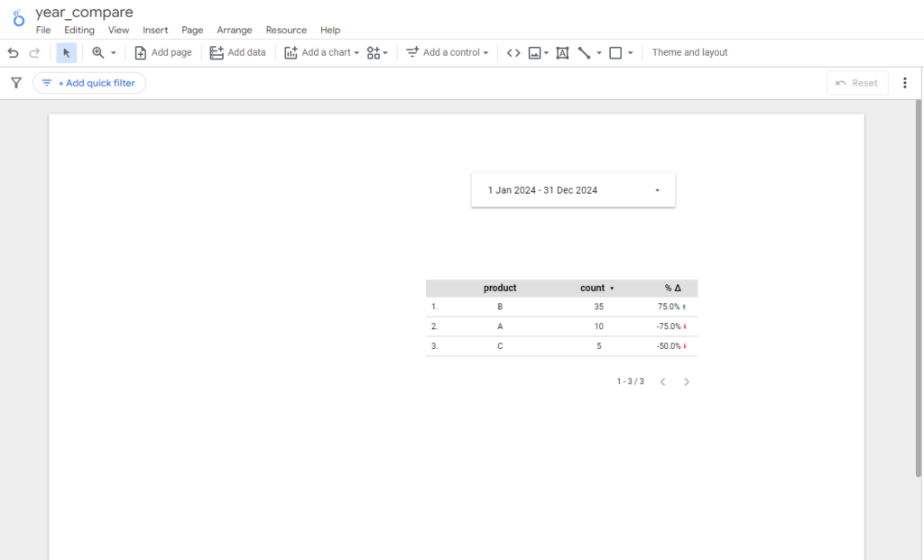
Task: Open the three-dot more options menu
Action: coord(904,83)
